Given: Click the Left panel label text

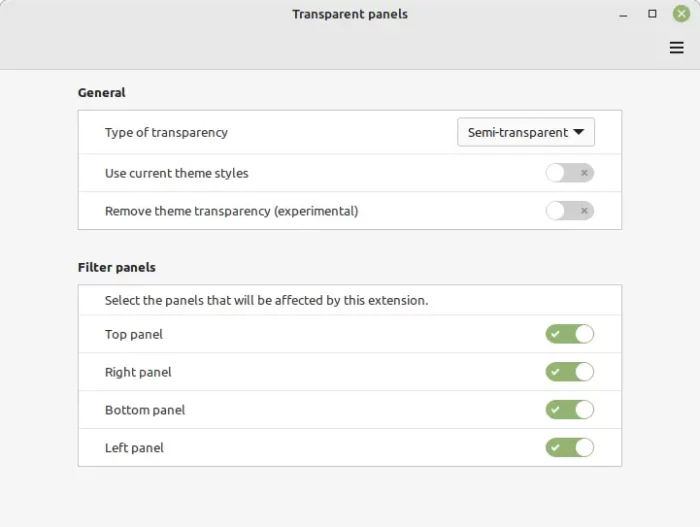Looking at the screenshot, I should tap(134, 448).
